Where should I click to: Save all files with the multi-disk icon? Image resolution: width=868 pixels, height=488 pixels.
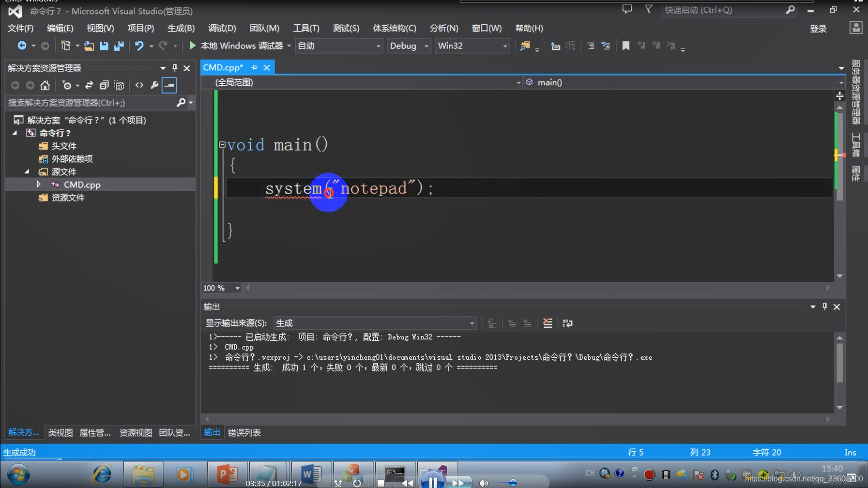point(119,46)
